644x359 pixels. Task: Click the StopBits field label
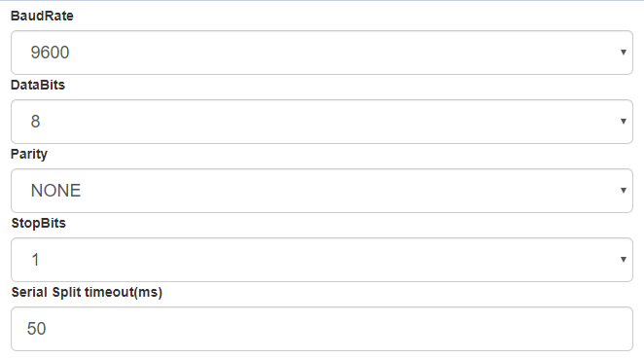(38, 223)
